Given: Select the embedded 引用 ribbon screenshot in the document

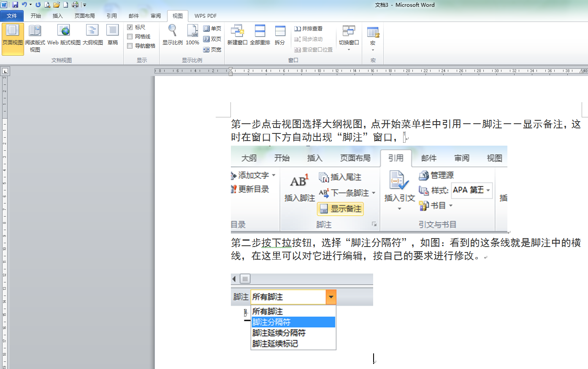Looking at the screenshot, I should click(x=369, y=189).
